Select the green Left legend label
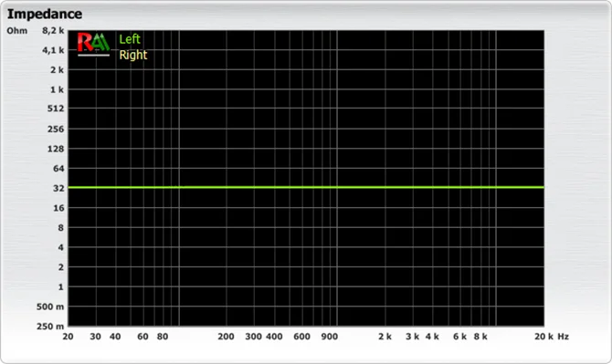Screen dimensions: 612x364 (x=130, y=39)
